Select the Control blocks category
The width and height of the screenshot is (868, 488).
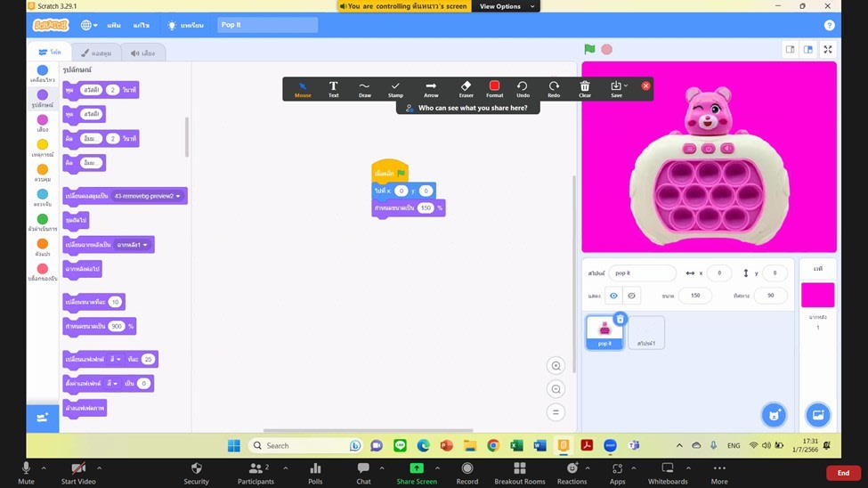pos(43,173)
